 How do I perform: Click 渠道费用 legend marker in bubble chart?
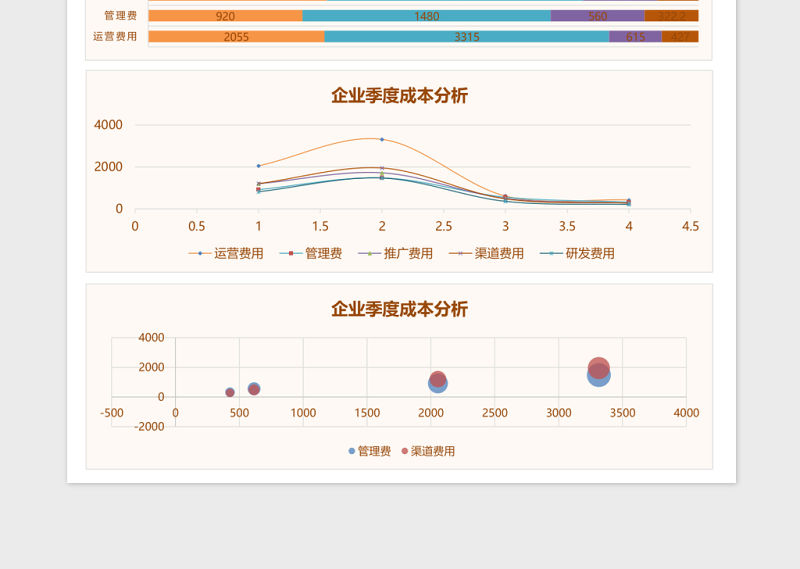tap(405, 452)
